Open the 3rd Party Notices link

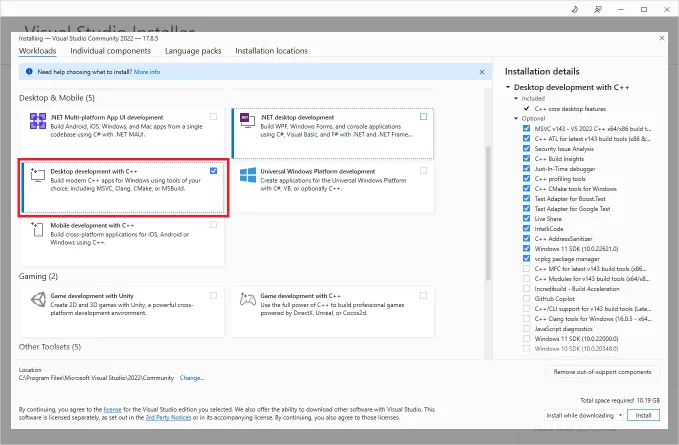pyautogui.click(x=168, y=417)
